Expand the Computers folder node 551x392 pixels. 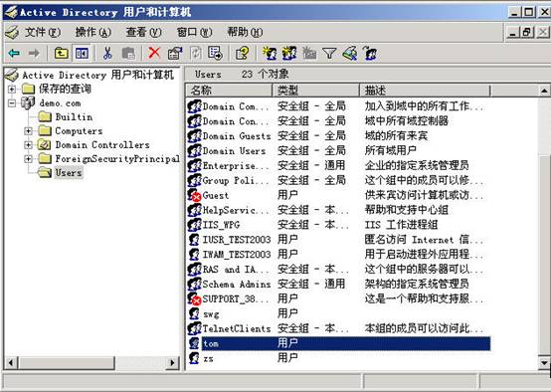click(x=28, y=131)
